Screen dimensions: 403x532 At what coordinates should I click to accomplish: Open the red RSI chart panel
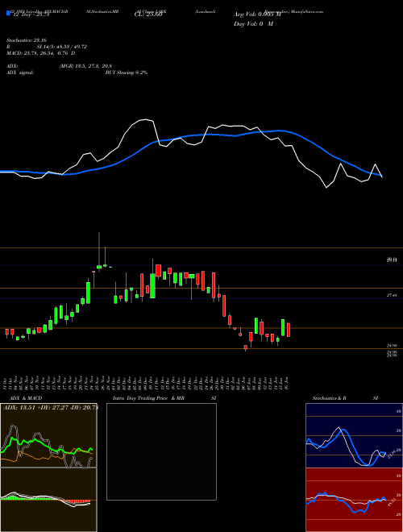coord(354,500)
